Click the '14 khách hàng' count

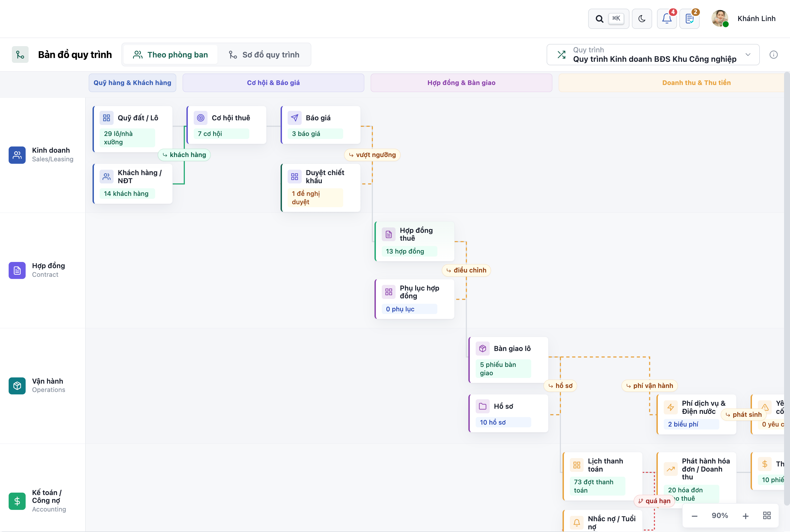point(127,193)
